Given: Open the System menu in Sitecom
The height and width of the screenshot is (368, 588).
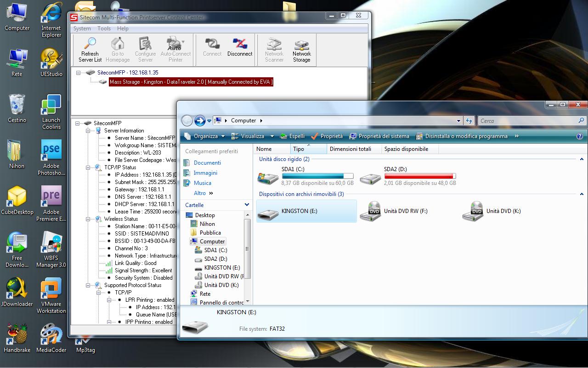Looking at the screenshot, I should click(82, 29).
